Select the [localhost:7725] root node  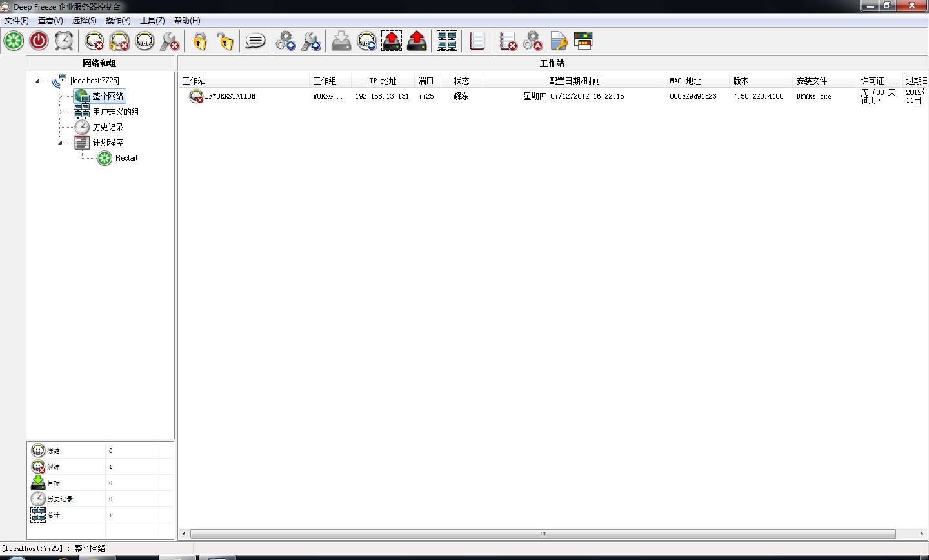pyautogui.click(x=95, y=81)
